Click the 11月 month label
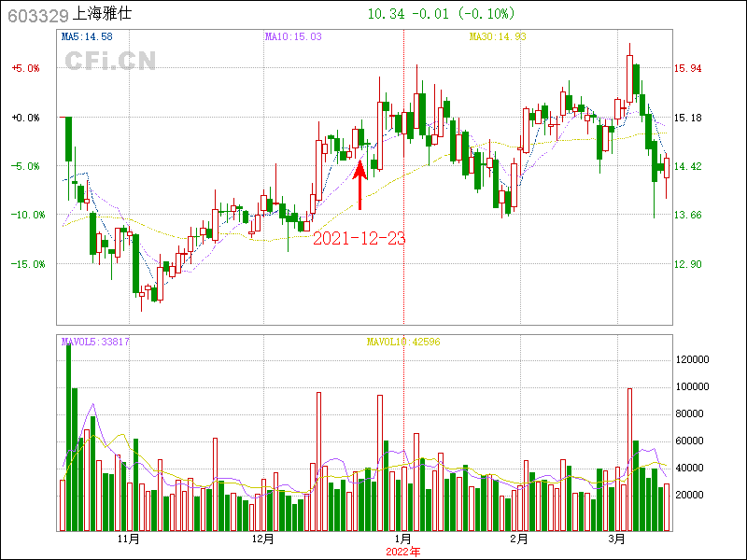The width and height of the screenshot is (747, 560). pos(129,539)
